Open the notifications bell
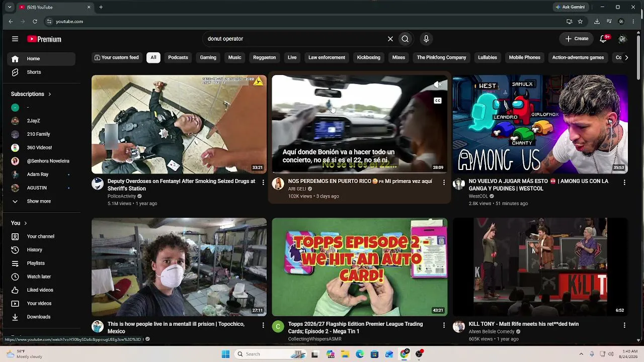The image size is (644, 362). pyautogui.click(x=604, y=39)
